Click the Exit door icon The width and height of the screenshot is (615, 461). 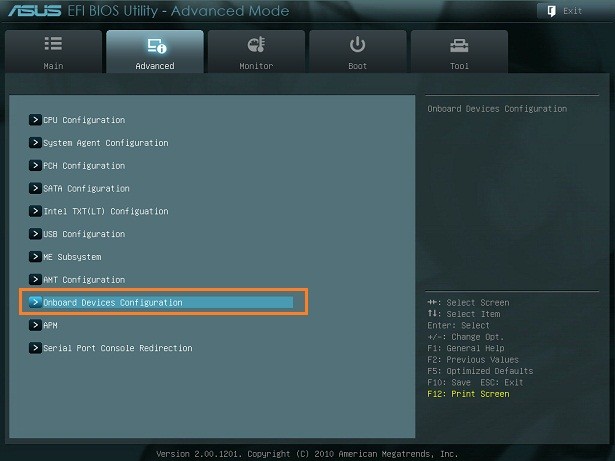coord(551,11)
